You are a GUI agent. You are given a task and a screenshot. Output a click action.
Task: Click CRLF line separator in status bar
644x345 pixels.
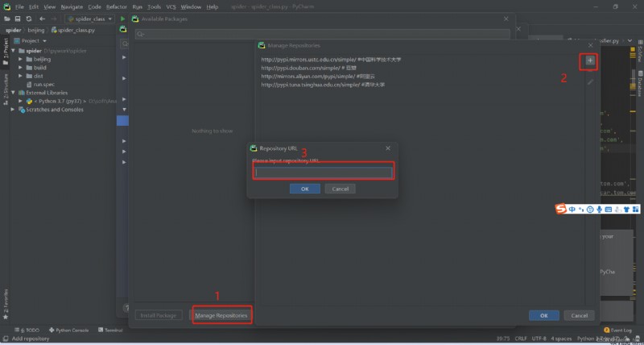[520, 339]
